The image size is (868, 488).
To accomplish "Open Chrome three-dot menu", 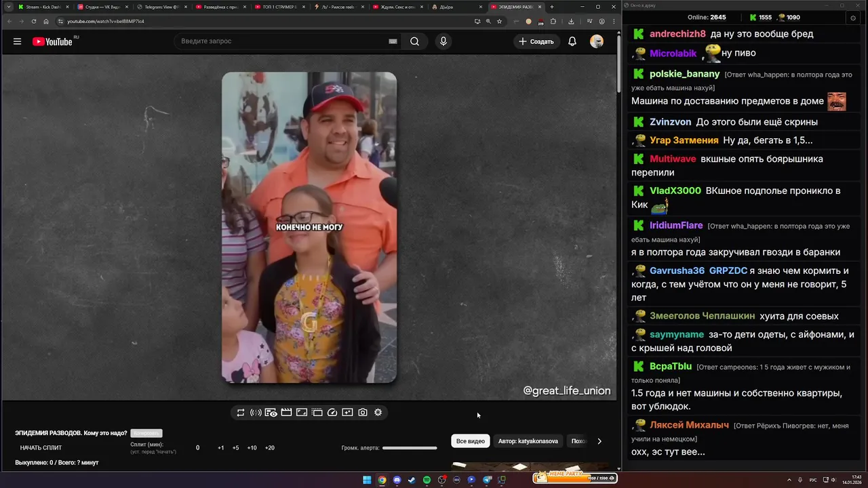I will point(613,21).
